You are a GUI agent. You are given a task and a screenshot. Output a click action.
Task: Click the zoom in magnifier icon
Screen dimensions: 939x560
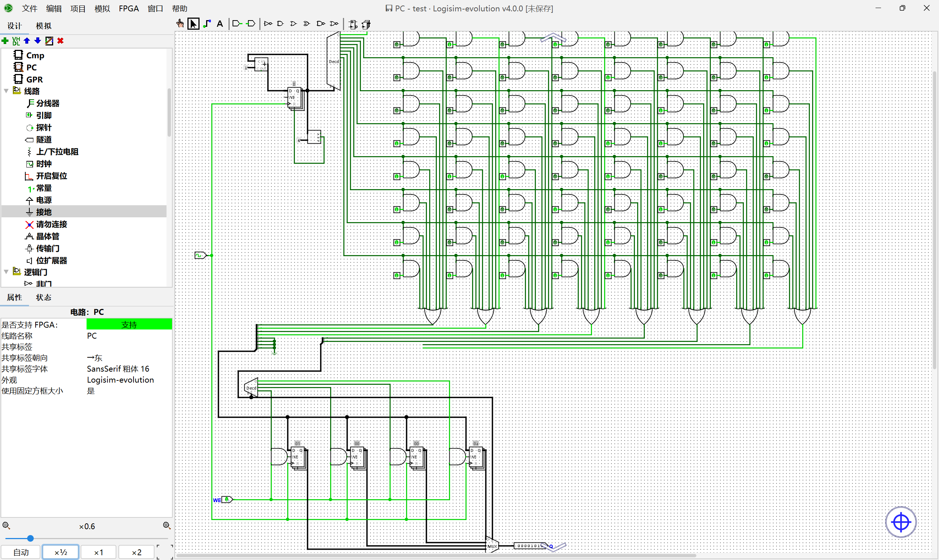167,526
